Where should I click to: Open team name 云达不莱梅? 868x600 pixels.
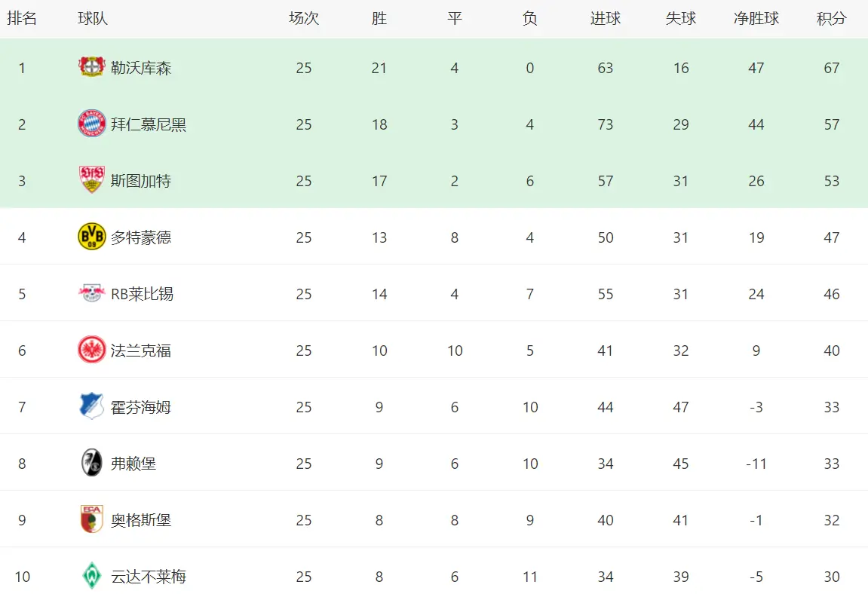[x=149, y=577]
